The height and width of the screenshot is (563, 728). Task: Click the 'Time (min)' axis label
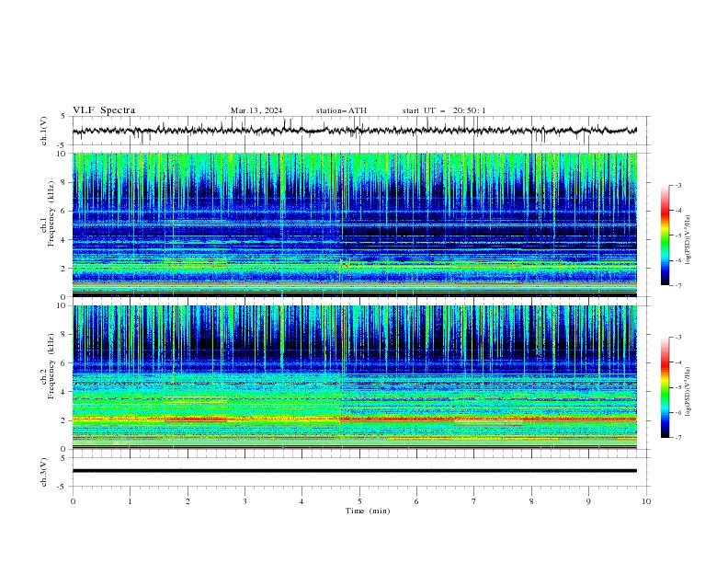[x=368, y=511]
